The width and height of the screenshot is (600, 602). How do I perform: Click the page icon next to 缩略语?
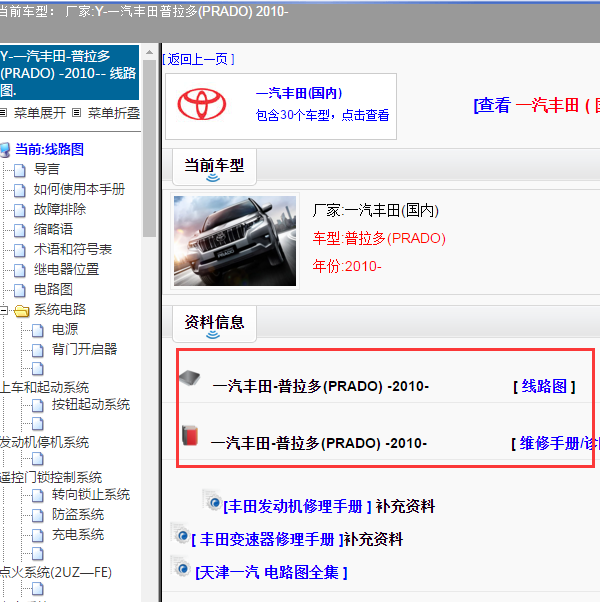click(x=20, y=230)
